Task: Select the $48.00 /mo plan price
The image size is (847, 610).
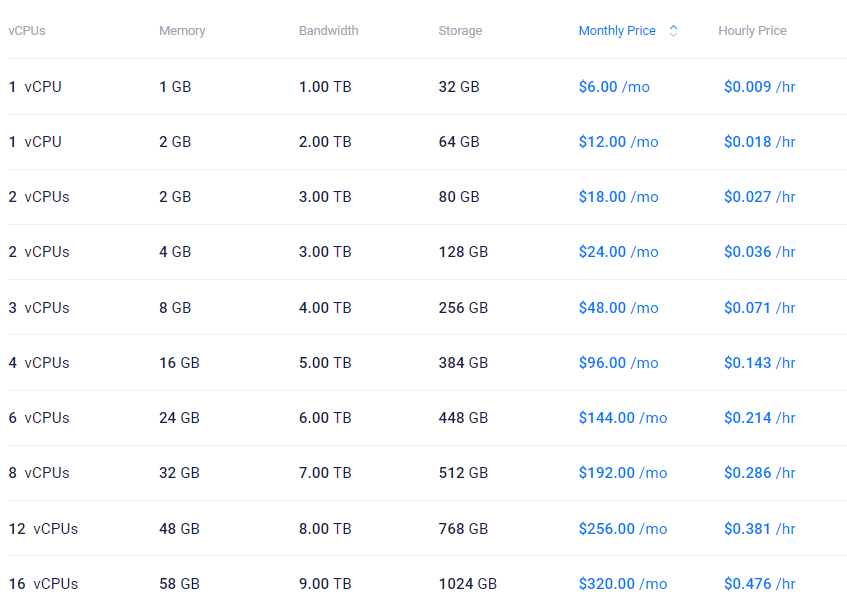Action: [x=619, y=308]
